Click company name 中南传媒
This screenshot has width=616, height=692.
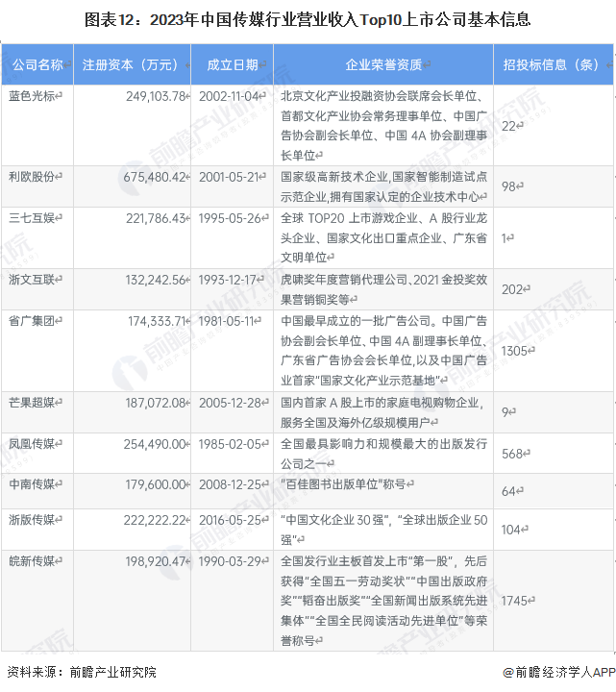point(32,484)
